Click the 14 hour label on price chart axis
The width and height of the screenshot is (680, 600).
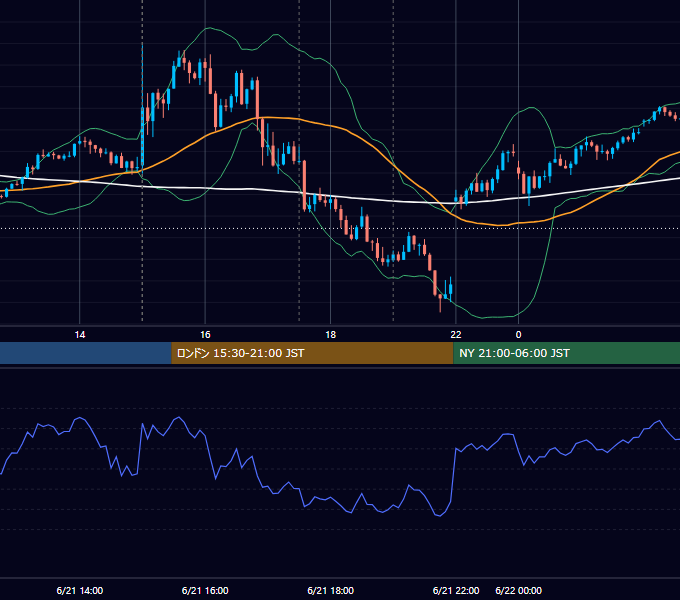[80, 335]
